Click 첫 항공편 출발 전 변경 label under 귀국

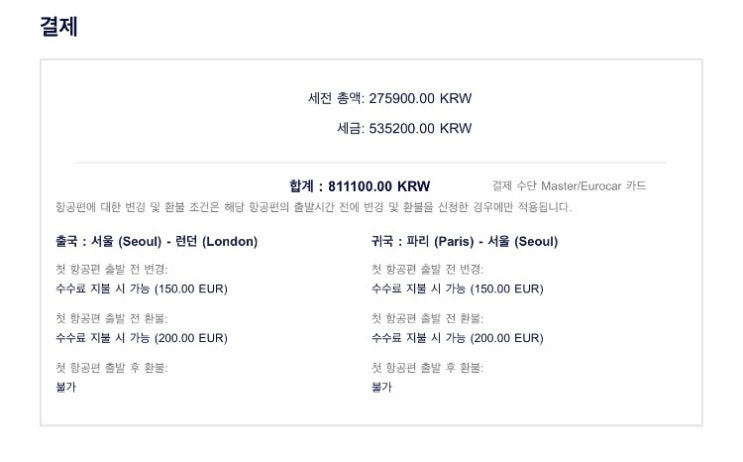point(427,269)
